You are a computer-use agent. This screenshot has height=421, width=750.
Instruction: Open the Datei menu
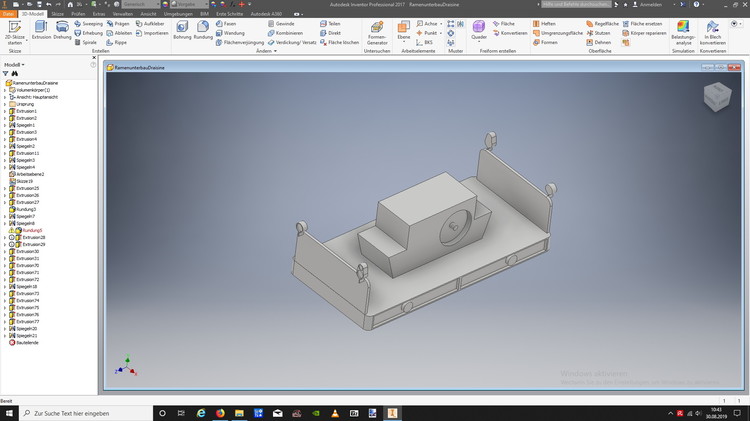[x=9, y=14]
